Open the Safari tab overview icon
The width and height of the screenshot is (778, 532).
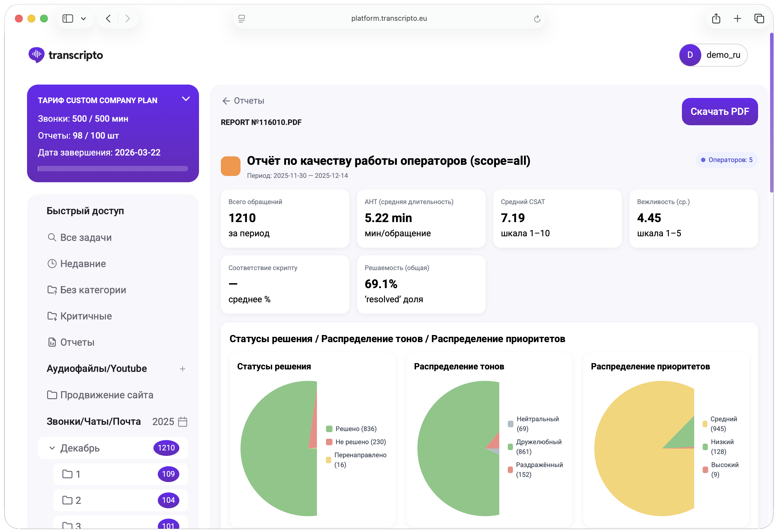pos(759,18)
